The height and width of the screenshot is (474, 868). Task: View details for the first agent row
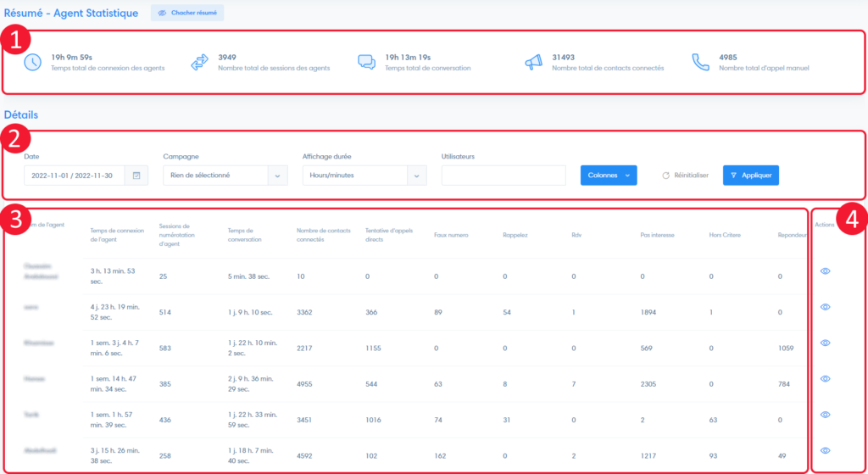[825, 271]
